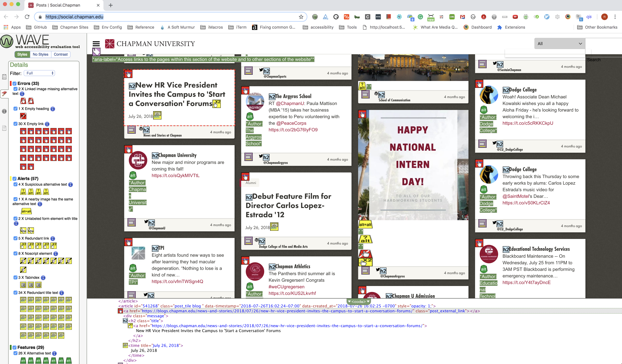Click the WAVE logo in the sidebar

pyautogui.click(x=40, y=41)
